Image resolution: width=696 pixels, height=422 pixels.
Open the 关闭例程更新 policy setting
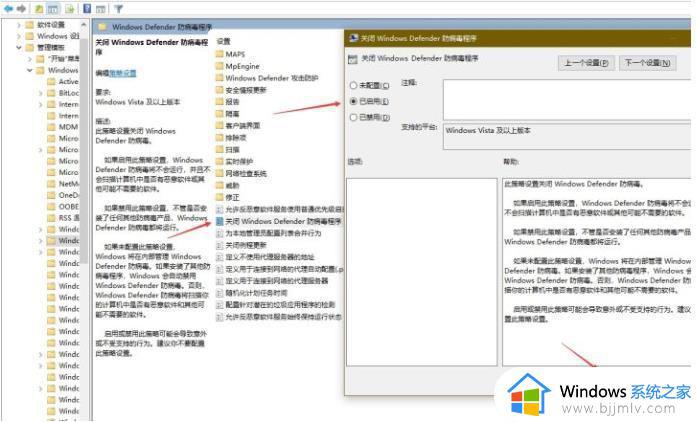(246, 244)
